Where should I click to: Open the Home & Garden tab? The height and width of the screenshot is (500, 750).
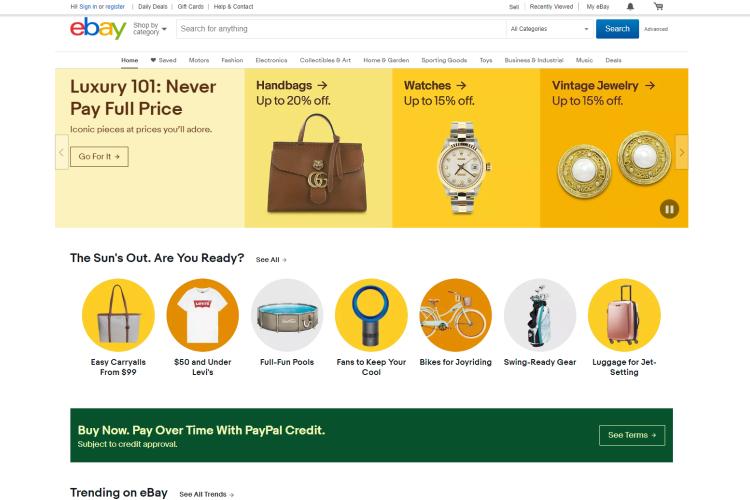386,60
